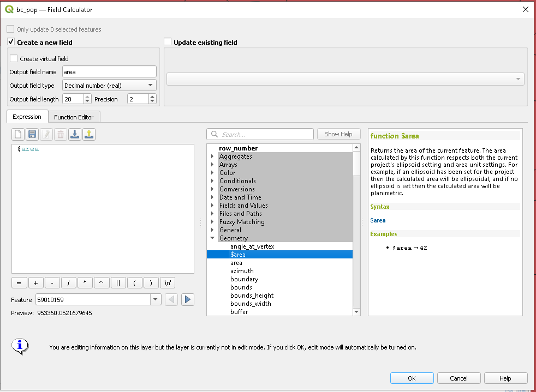Screen dimensions: 536x392
Task: Expand the Fuzzy Matching group
Action: click(212, 222)
